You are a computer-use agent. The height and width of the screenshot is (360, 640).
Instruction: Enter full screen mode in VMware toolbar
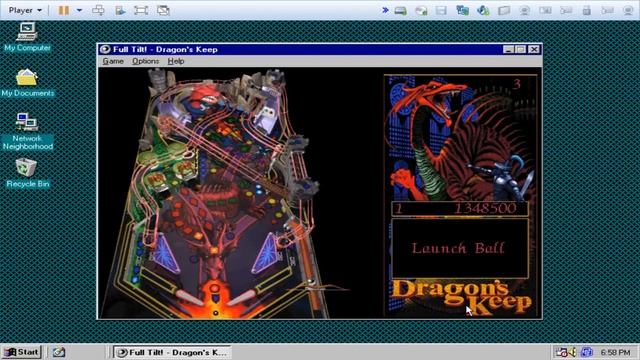click(x=141, y=10)
